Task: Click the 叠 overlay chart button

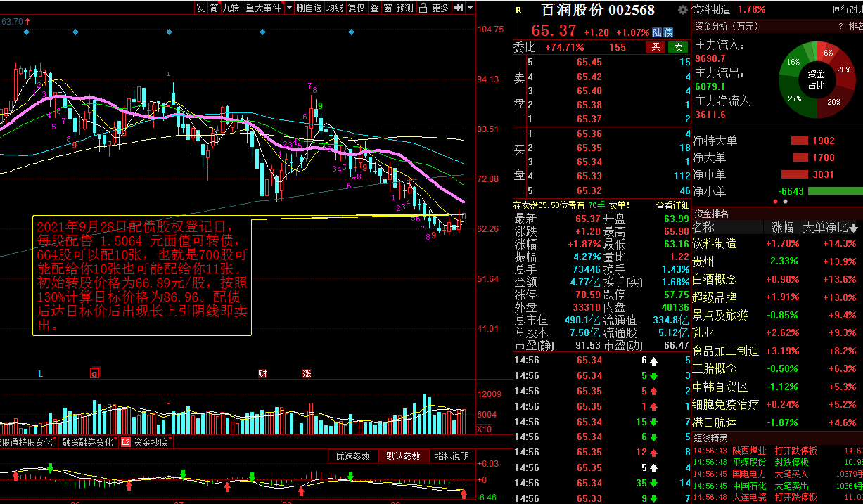Action: coord(374,8)
